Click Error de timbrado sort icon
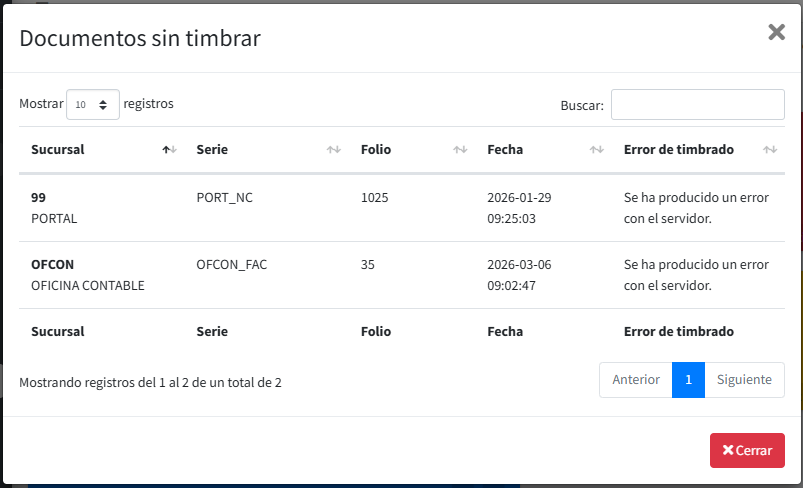The width and height of the screenshot is (803, 488). coord(770,150)
